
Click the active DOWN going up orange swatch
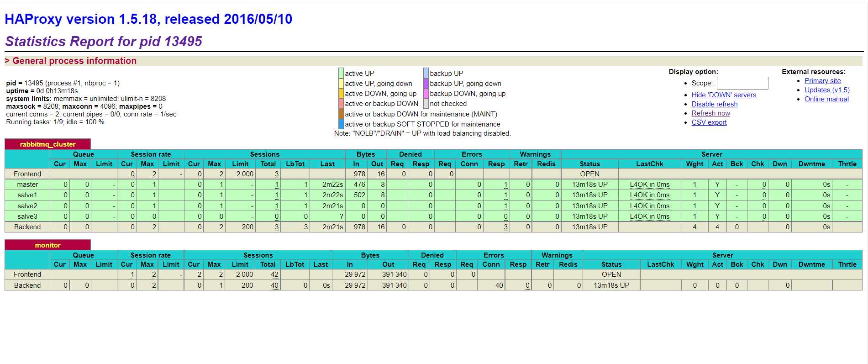(x=341, y=94)
